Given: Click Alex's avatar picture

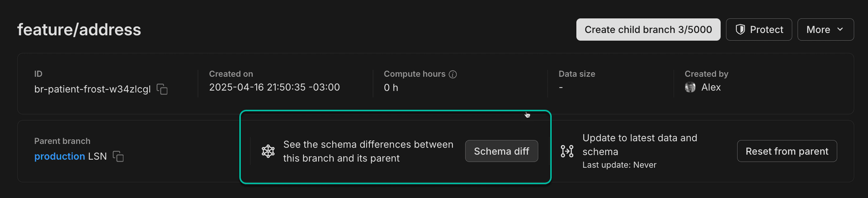Looking at the screenshot, I should pos(690,87).
